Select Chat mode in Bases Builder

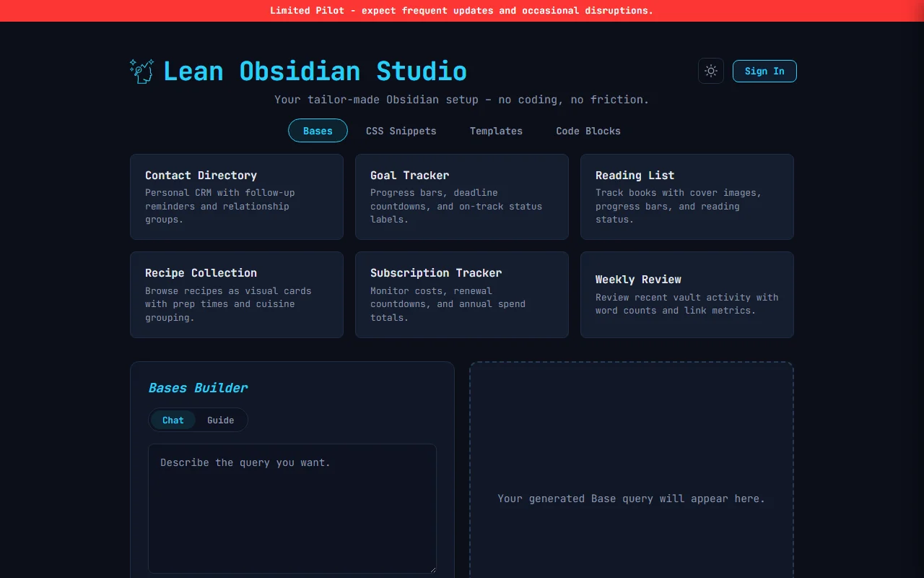tap(173, 420)
